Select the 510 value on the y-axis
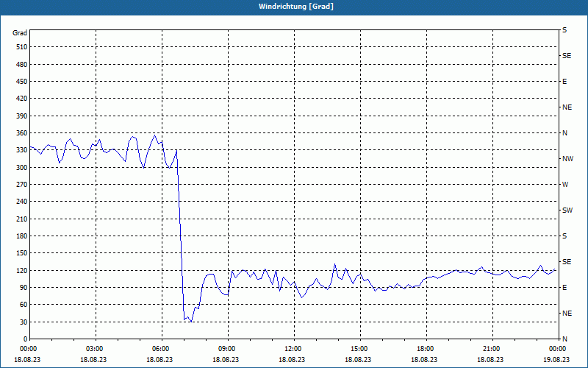 [21, 47]
